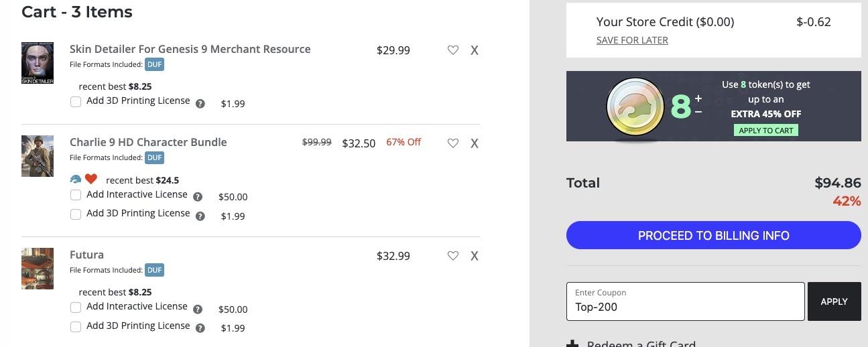This screenshot has height=347, width=868.
Task: Click Proceed to Billing Info
Action: coord(713,236)
